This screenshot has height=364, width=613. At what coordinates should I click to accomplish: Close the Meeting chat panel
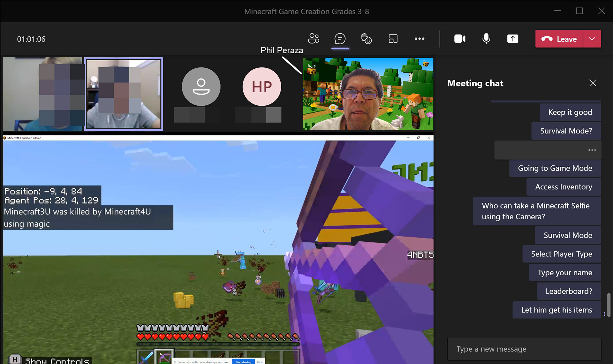(593, 83)
